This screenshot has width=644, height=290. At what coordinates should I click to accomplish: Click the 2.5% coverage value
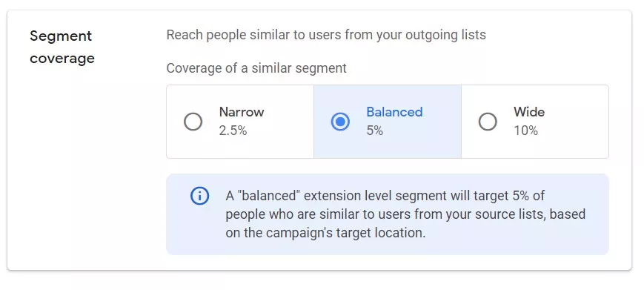click(233, 131)
